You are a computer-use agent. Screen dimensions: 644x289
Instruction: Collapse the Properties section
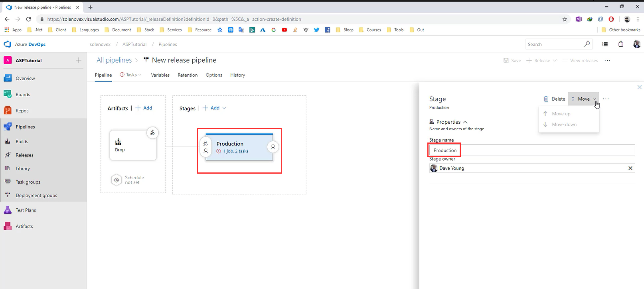465,122
